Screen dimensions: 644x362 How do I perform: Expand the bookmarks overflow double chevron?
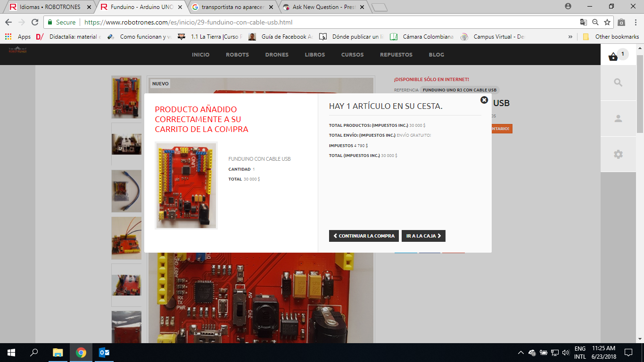[x=570, y=36]
